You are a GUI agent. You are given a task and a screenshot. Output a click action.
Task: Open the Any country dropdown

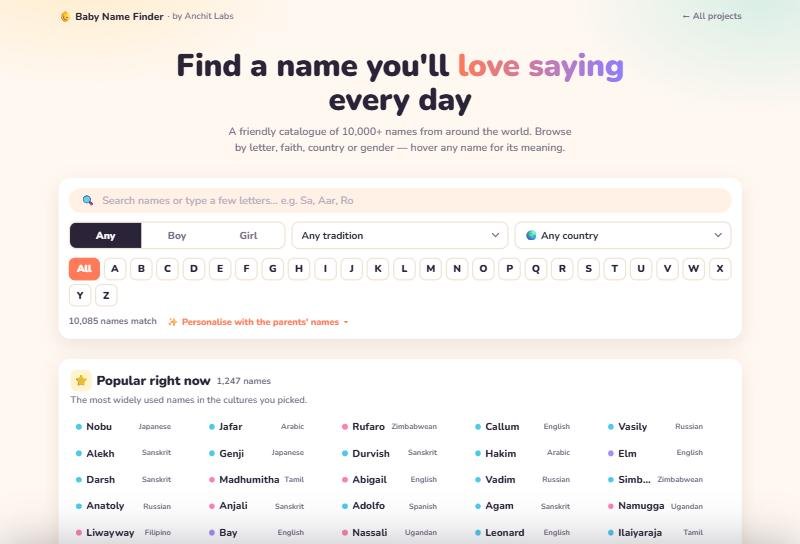[x=623, y=235]
